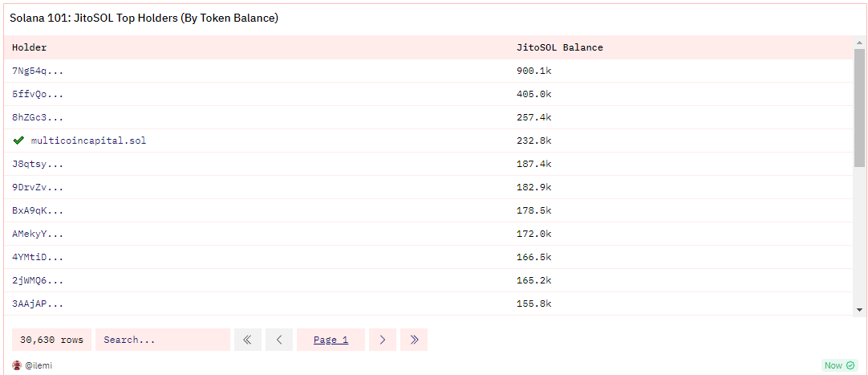Open holder J8qtsy... address
868x375 pixels.
(38, 164)
